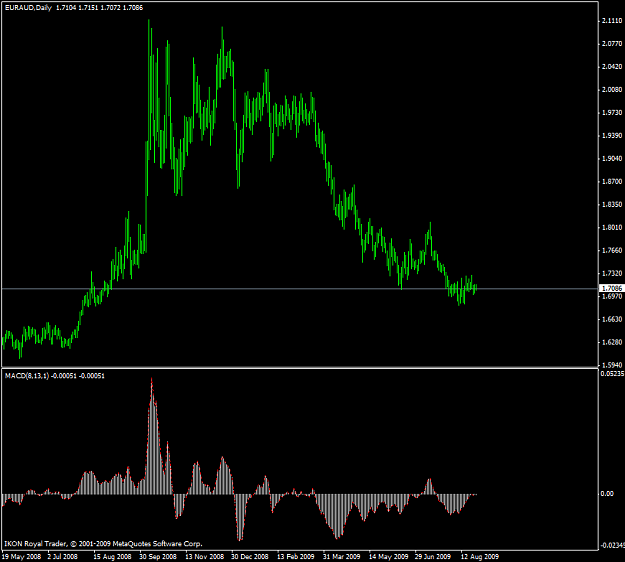Click the 2 Jul 2008 date label
Viewport: 625px width, 562px height.
coord(63,556)
